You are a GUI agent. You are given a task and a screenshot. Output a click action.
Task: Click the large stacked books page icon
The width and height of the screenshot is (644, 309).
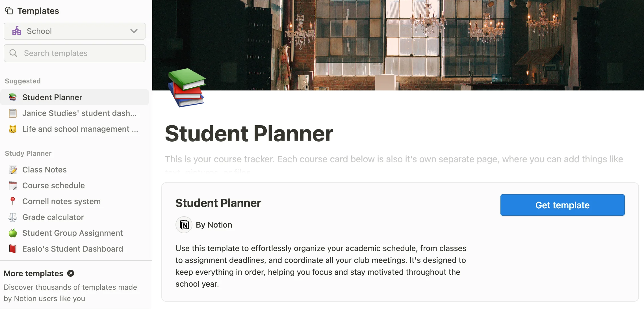pyautogui.click(x=187, y=88)
